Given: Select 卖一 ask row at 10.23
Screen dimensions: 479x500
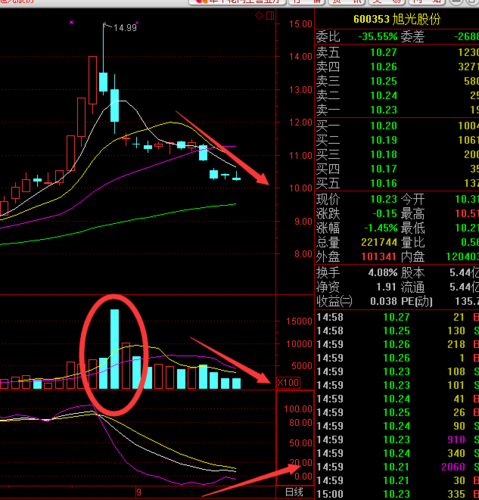Looking at the screenshot, I should [x=397, y=110].
